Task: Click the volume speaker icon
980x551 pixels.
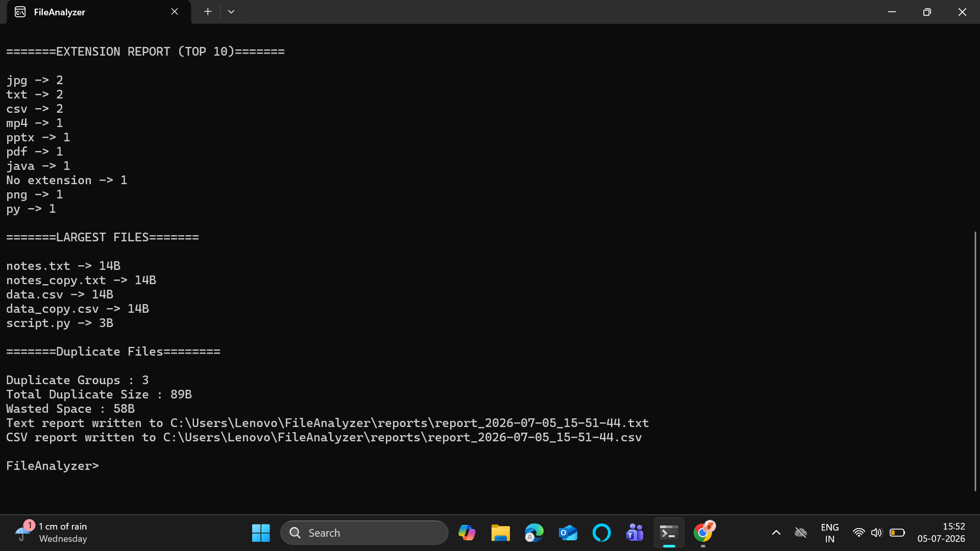Action: pos(876,533)
